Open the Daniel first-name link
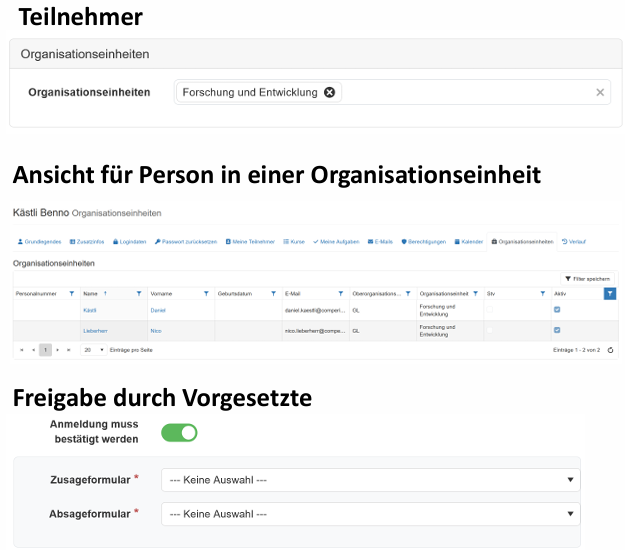Image resolution: width=625 pixels, height=550 pixels. (x=158, y=310)
